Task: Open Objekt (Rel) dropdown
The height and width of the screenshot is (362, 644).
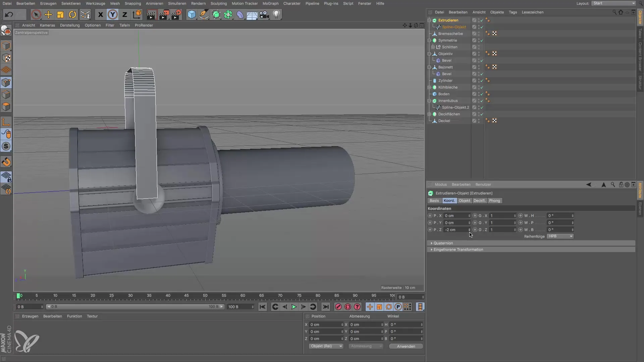Action: 326,346
